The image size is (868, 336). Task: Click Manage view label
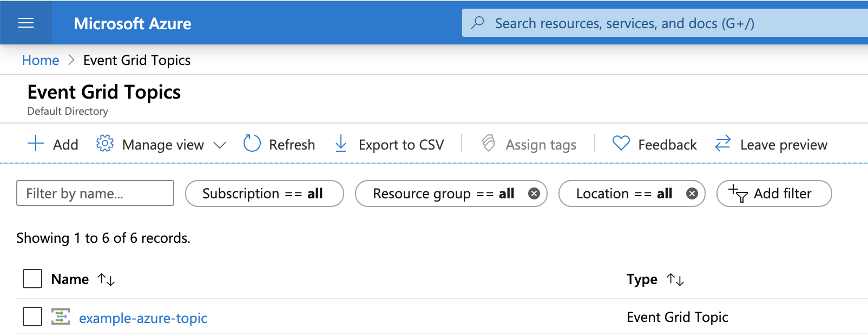click(x=163, y=145)
